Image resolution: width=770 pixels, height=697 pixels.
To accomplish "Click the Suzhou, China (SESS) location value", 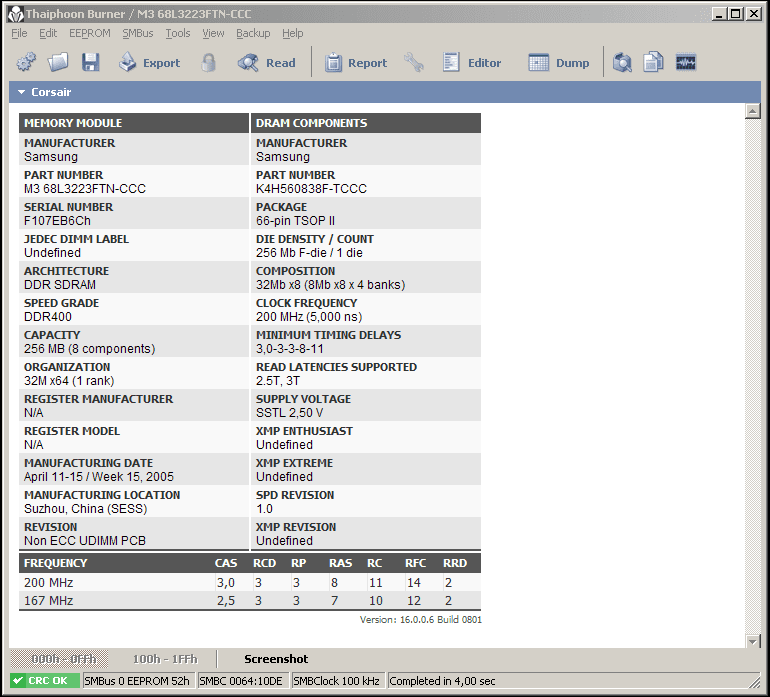I will pos(85,508).
